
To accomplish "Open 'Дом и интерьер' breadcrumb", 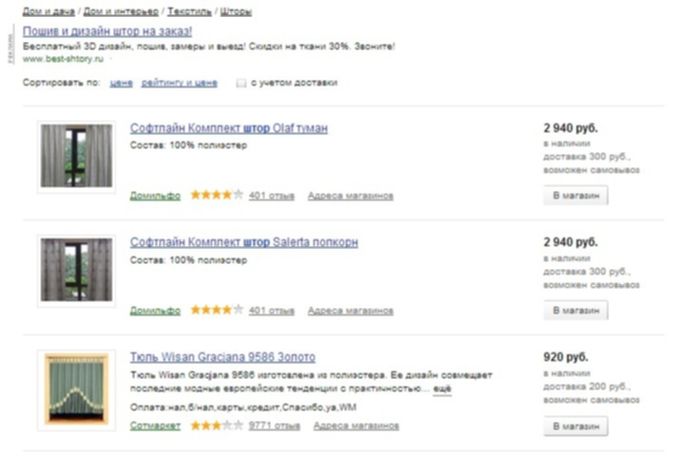I will (121, 11).
